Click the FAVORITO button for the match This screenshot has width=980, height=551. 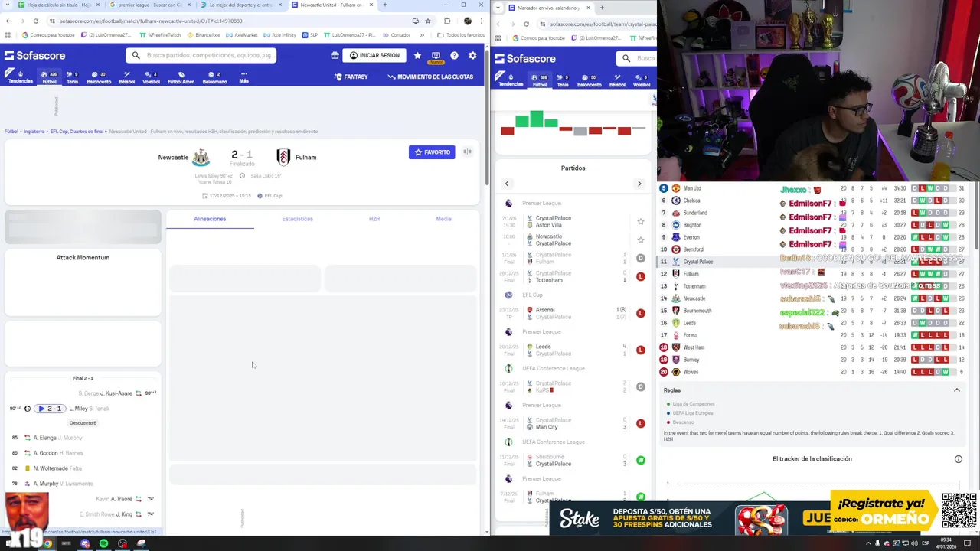click(x=432, y=152)
